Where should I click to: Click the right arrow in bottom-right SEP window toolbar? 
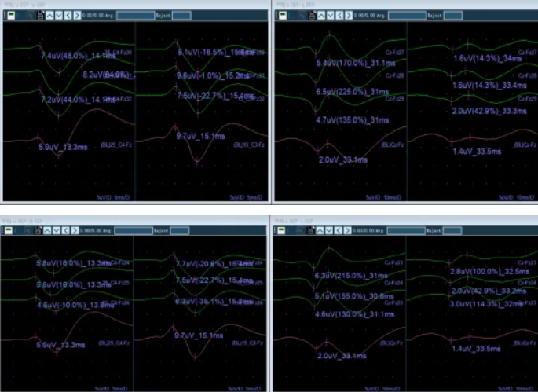347,230
